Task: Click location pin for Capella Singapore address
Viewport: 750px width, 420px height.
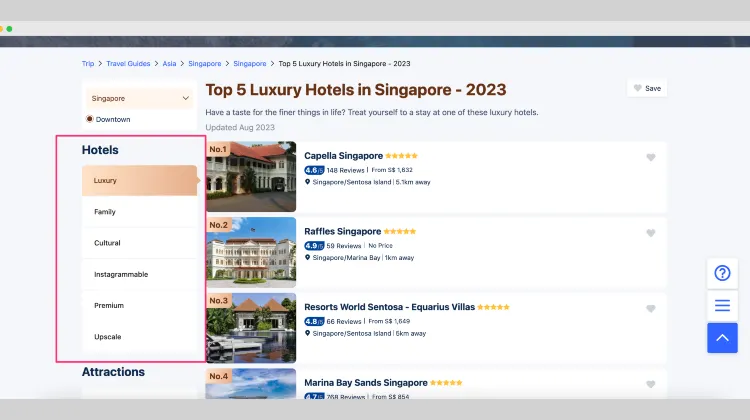Action: click(x=308, y=182)
